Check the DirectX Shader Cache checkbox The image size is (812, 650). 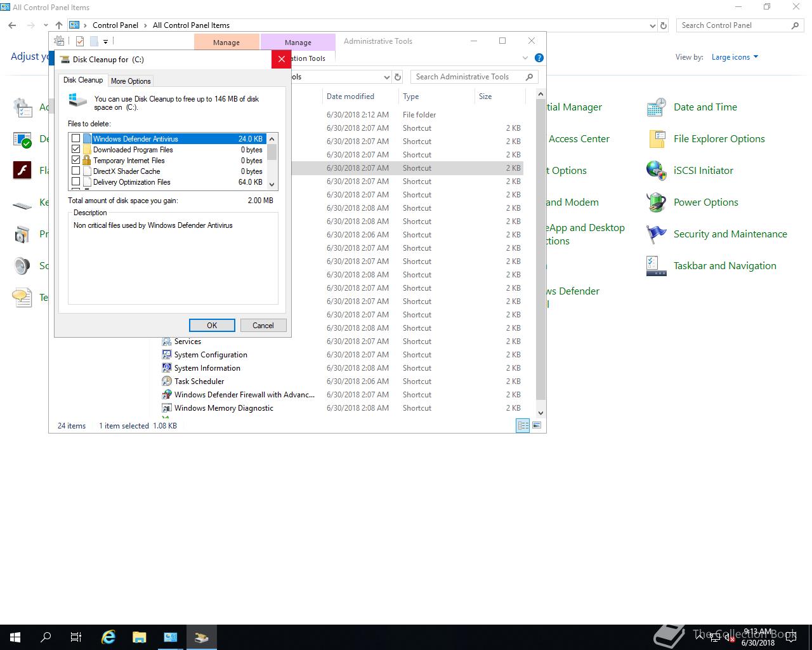tap(76, 171)
